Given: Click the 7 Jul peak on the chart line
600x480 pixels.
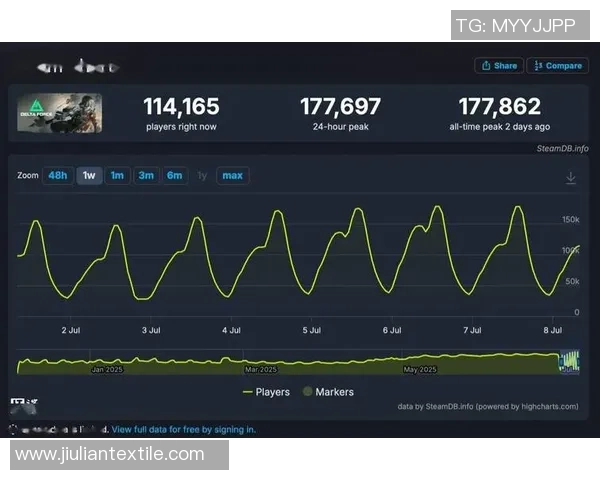Looking at the screenshot, I should (517, 207).
